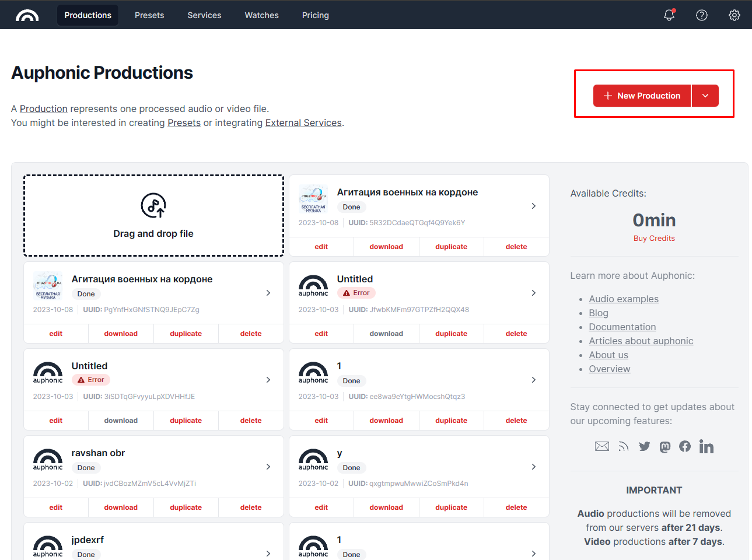Image resolution: width=752 pixels, height=560 pixels.
Task: Click auphonic logo of jpdexrf production
Action: 48,547
